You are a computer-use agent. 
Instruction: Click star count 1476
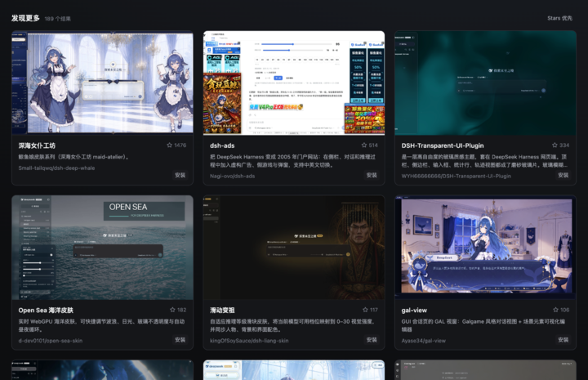180,145
